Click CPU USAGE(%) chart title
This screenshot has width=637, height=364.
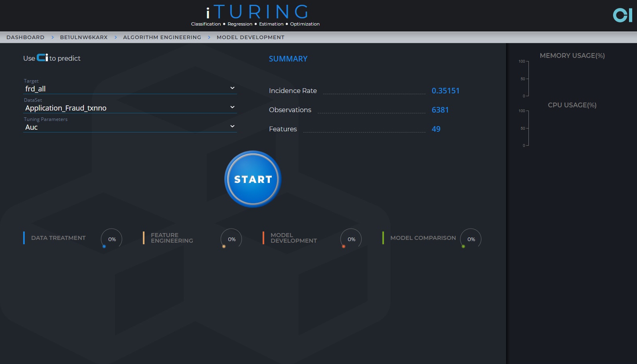(572, 105)
